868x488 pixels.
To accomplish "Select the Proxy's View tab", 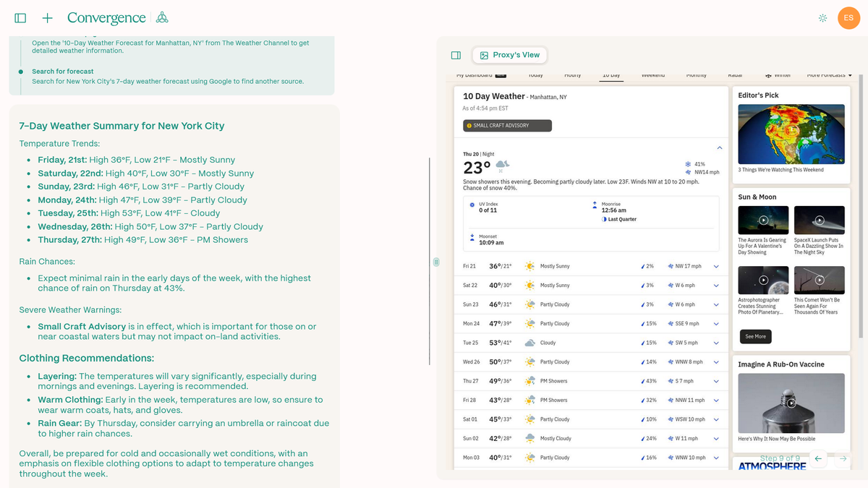I will (510, 55).
